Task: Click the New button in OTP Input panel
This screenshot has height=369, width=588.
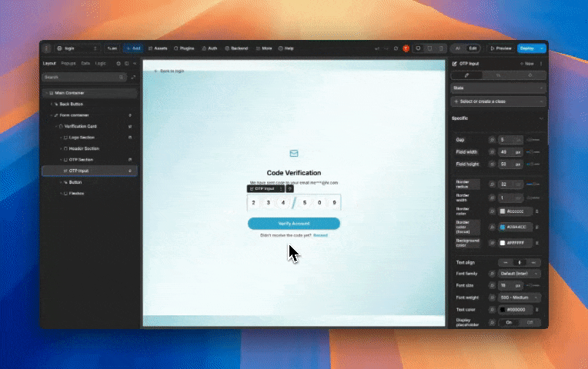Action: pyautogui.click(x=527, y=64)
